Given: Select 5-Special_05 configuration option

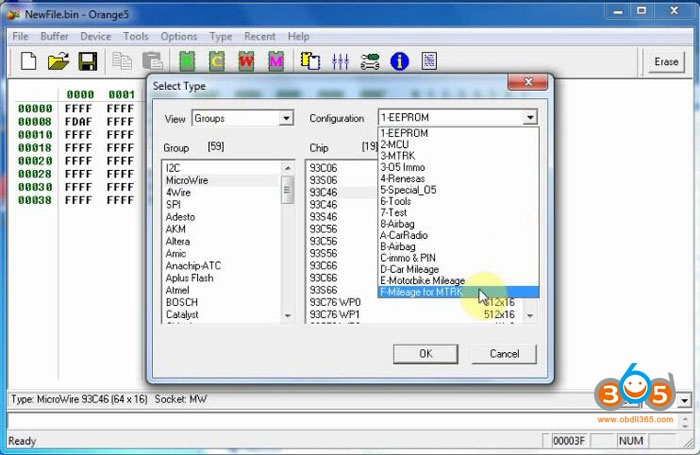Looking at the screenshot, I should pos(458,190).
